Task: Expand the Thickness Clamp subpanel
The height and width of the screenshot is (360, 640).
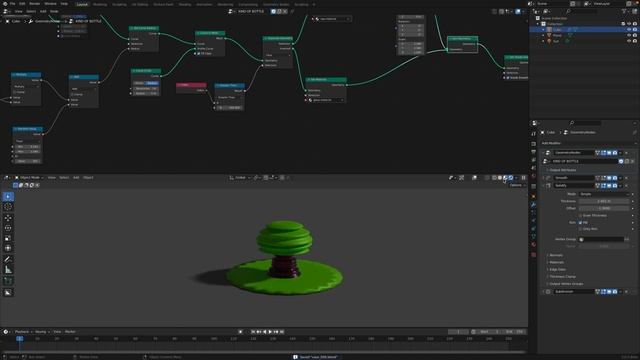Action: [562, 276]
